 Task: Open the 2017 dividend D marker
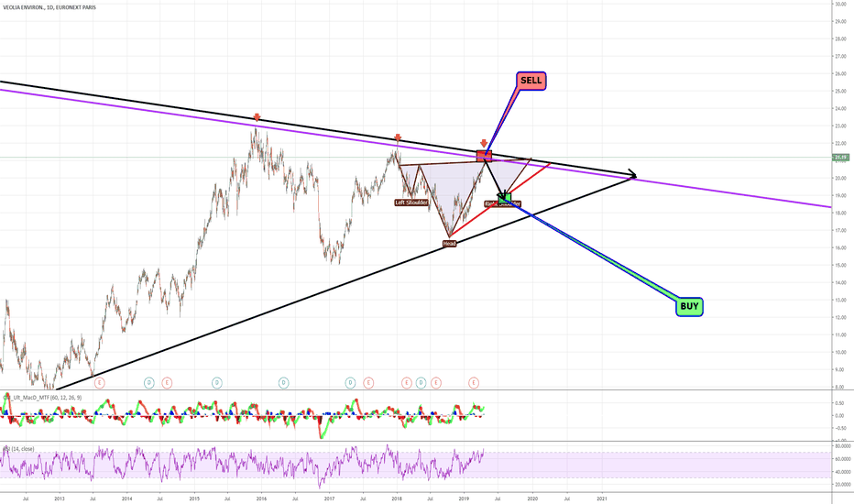tap(350, 383)
